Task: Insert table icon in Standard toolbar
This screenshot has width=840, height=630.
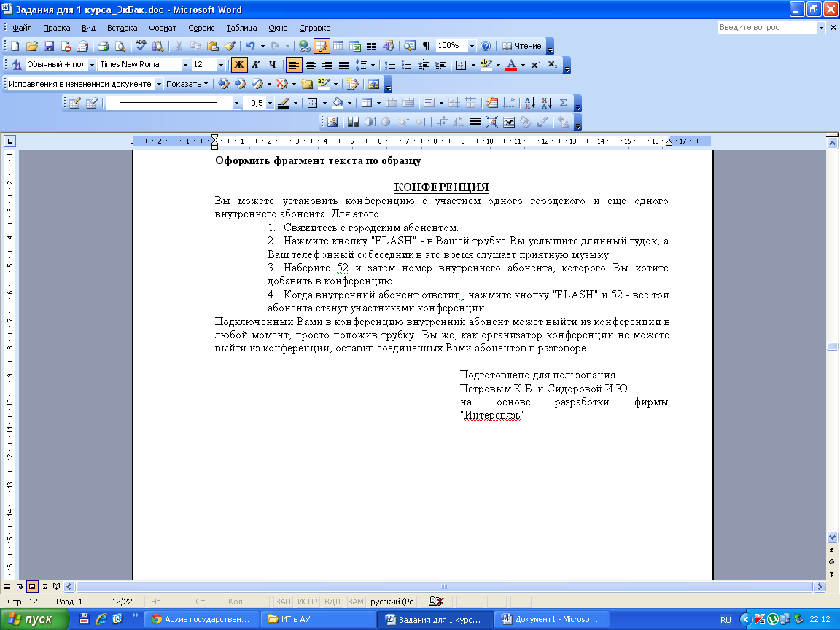Action: pyautogui.click(x=338, y=46)
